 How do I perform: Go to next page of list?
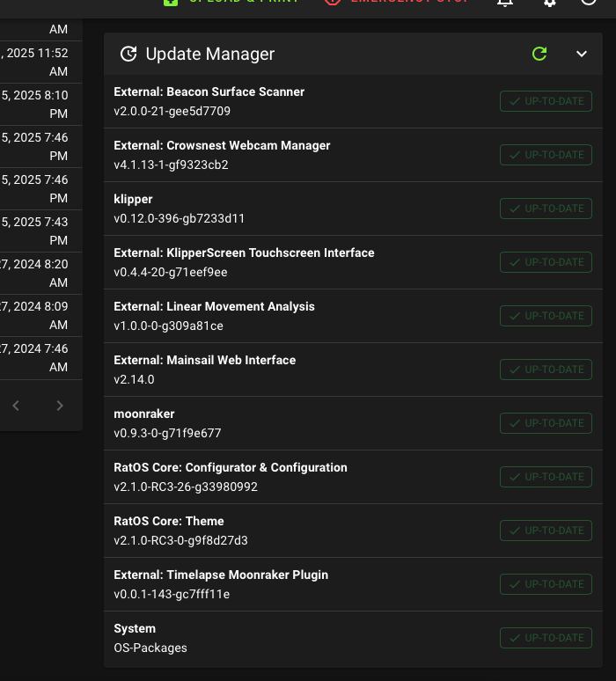coord(60,406)
